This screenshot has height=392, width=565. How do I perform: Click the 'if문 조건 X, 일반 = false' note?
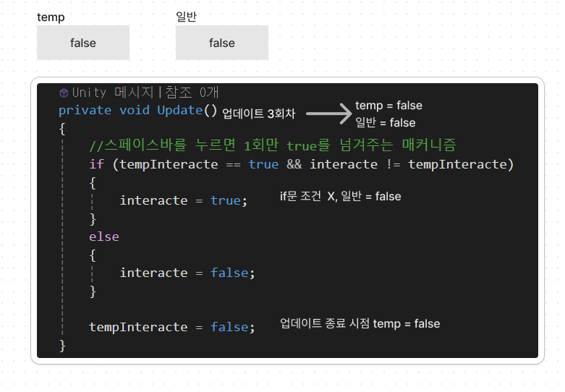340,196
